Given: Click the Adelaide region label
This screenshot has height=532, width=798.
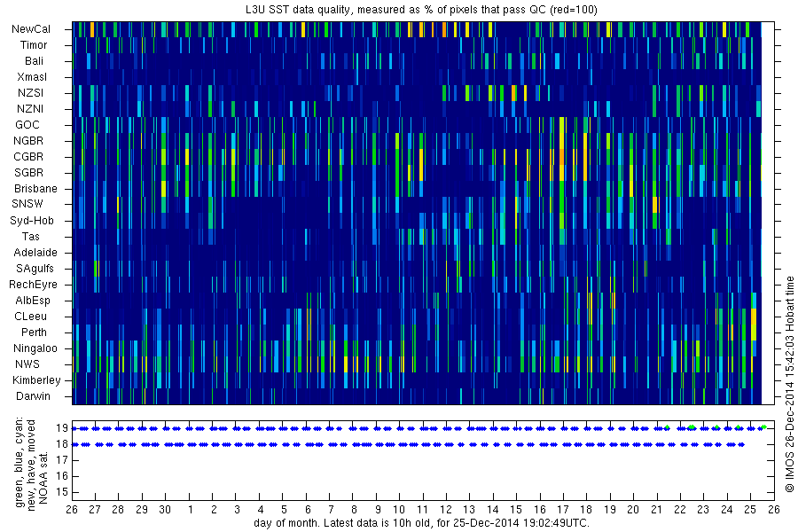Looking at the screenshot, I should click(x=35, y=253).
